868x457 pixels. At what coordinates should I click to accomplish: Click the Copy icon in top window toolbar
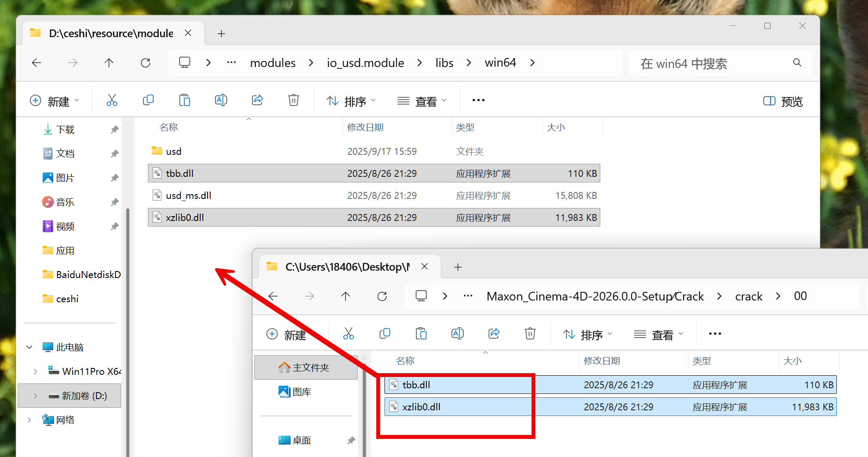point(148,100)
